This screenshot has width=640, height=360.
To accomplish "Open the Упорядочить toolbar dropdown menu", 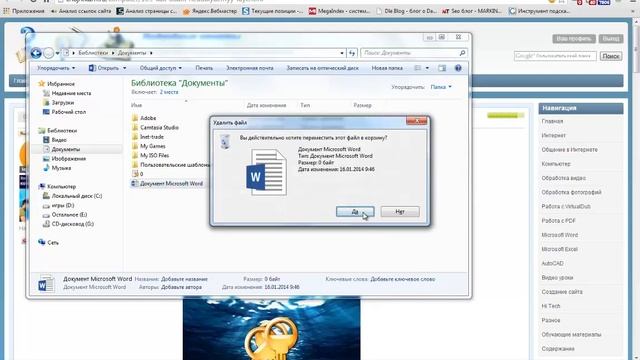I will (x=56, y=68).
